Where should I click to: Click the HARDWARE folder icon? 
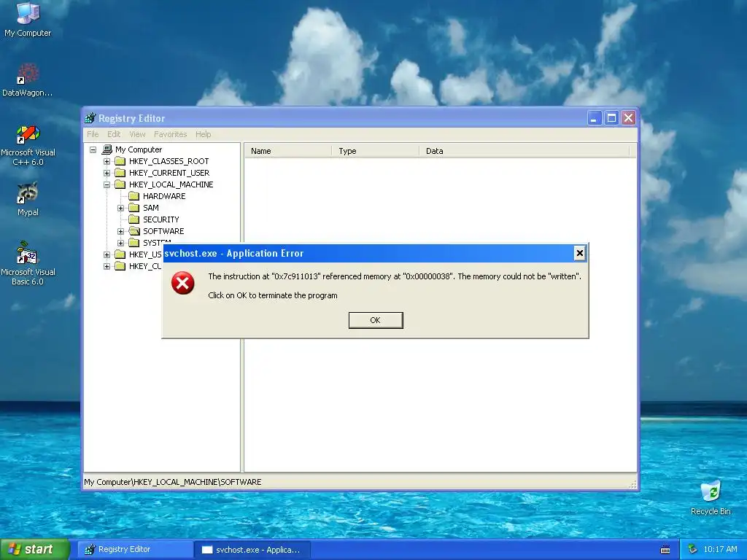(x=134, y=196)
